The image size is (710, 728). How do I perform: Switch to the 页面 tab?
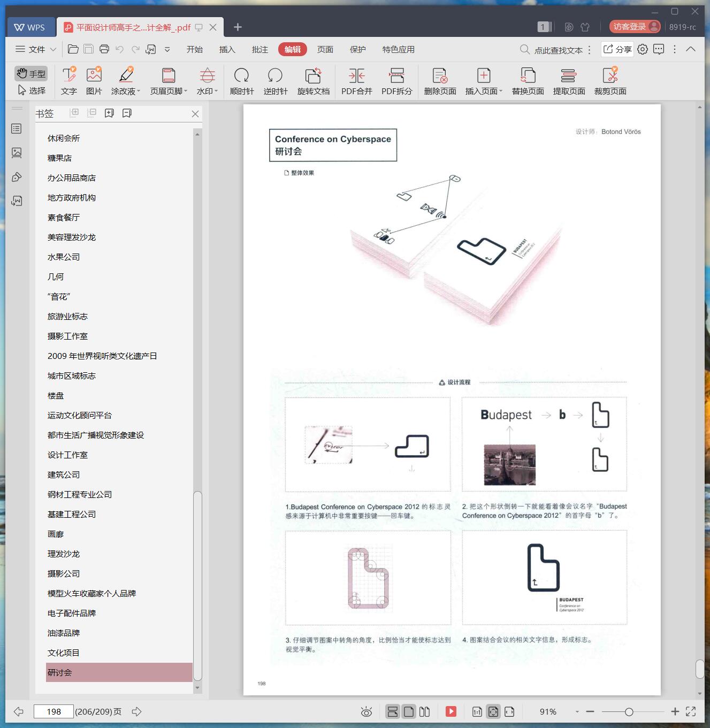[325, 49]
